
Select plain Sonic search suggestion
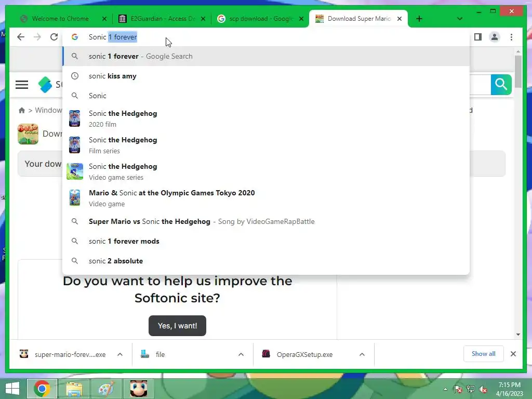click(x=267, y=96)
